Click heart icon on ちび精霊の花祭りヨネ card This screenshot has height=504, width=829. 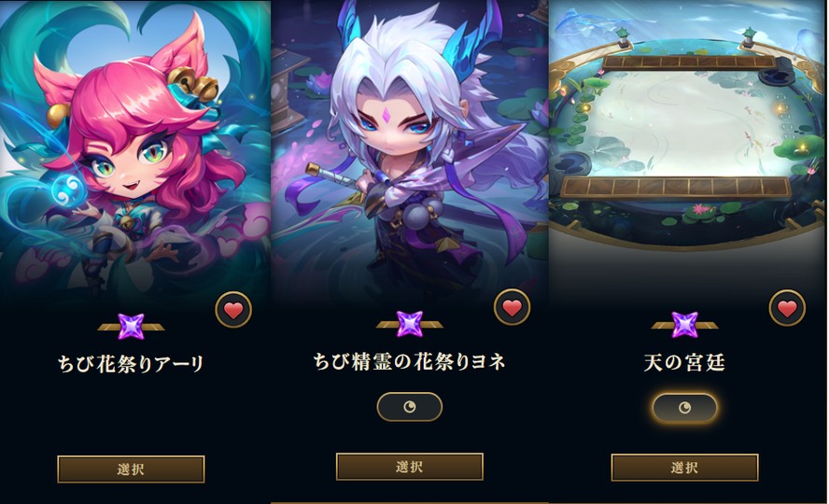[x=512, y=307]
